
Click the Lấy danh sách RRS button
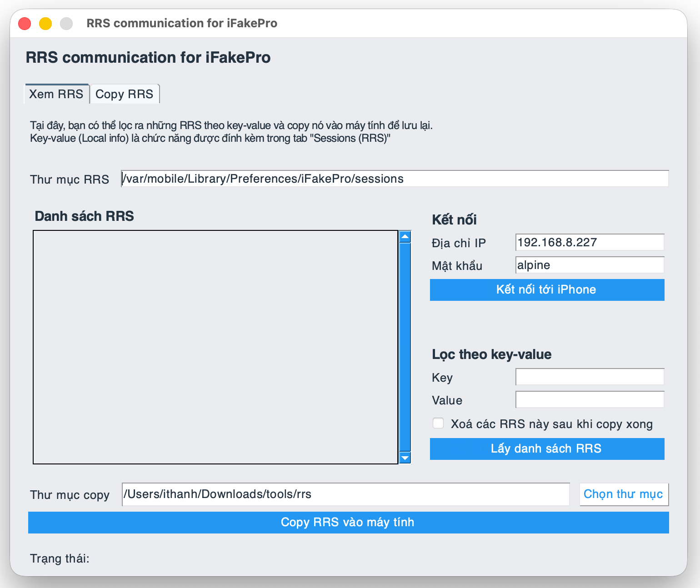(x=547, y=449)
